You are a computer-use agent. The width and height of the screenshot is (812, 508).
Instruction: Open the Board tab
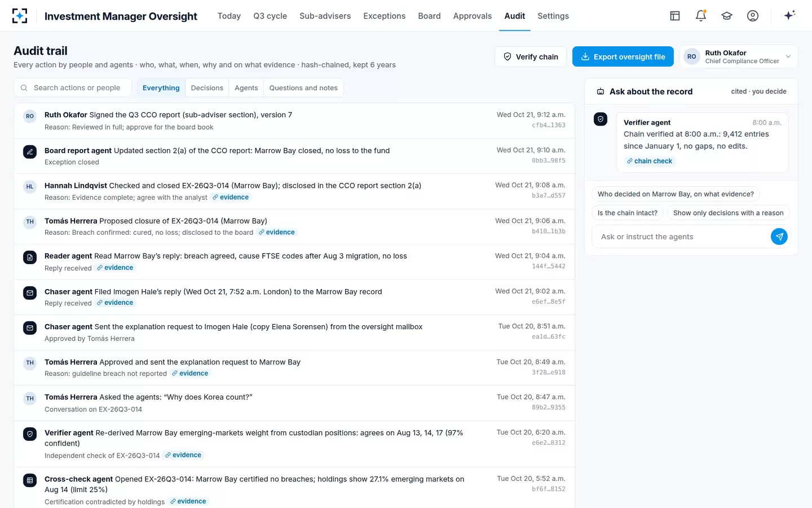(x=429, y=16)
